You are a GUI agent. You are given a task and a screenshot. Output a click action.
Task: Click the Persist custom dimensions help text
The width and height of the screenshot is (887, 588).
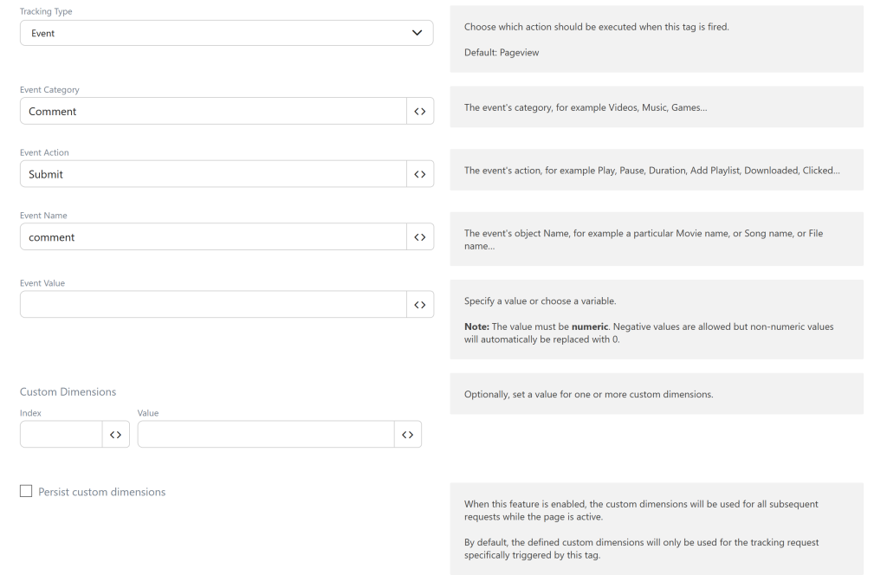(x=657, y=529)
